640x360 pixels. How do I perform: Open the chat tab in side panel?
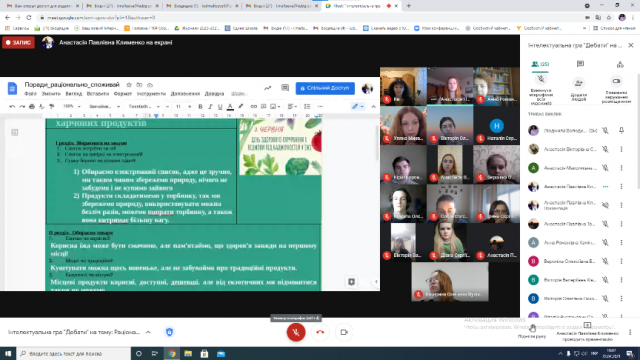pos(580,64)
